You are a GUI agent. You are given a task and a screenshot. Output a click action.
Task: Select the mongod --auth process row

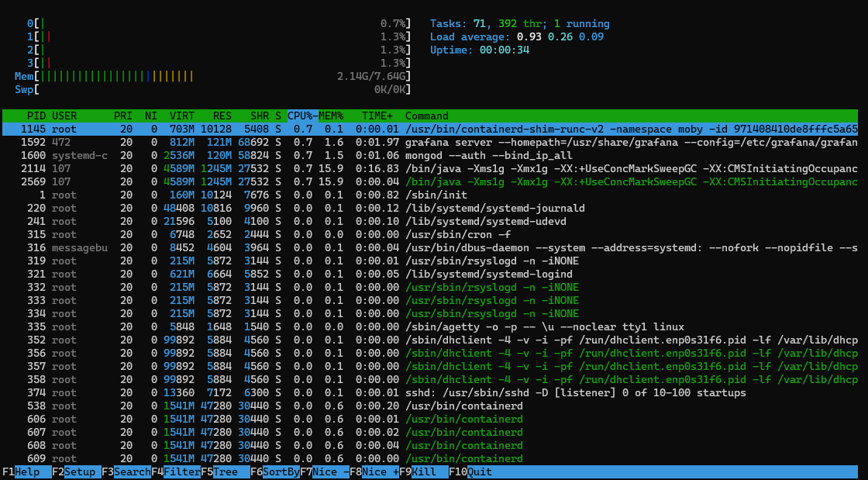click(x=434, y=155)
